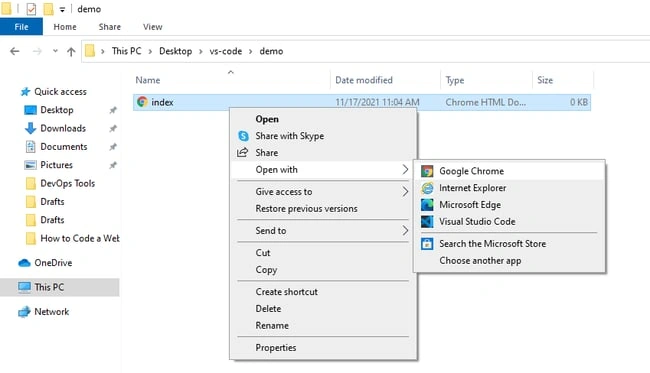Open Documents in Quick access
Screen dimensions: 650x373
[x=64, y=146]
